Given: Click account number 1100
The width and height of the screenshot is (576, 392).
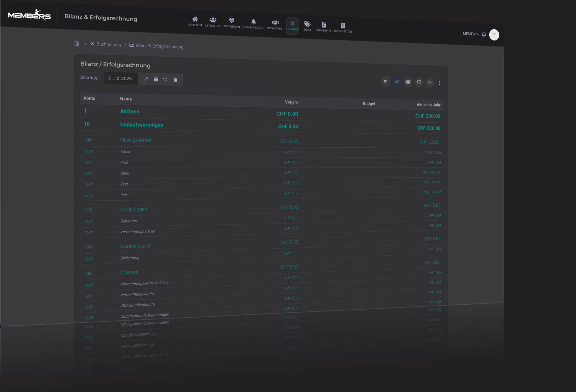Looking at the screenshot, I should pyautogui.click(x=88, y=221).
